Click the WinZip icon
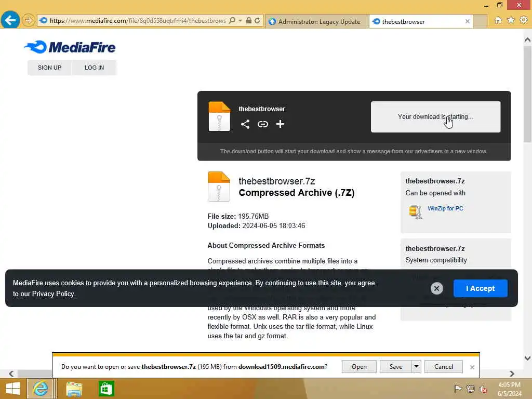Image resolution: width=532 pixels, height=399 pixels. click(x=416, y=212)
